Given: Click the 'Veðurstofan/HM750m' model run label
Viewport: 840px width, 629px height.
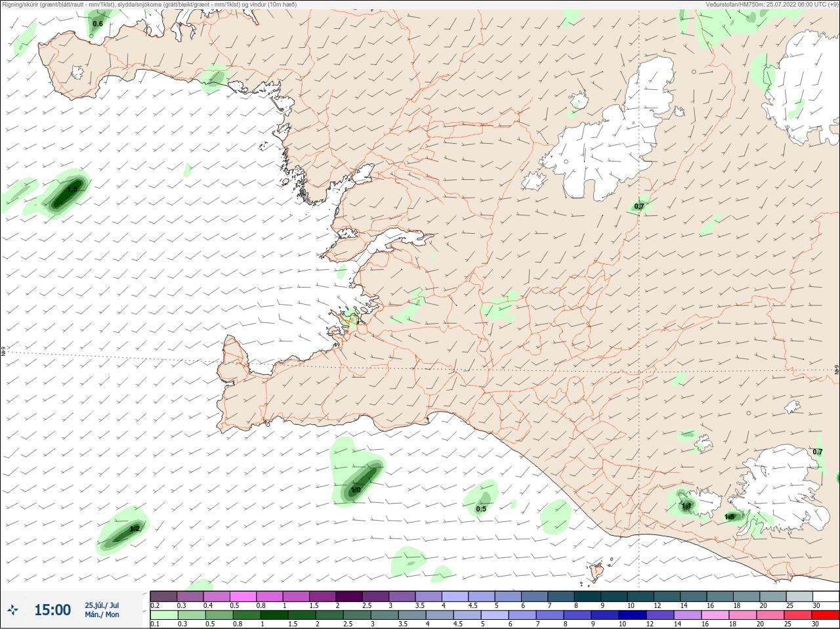Looking at the screenshot, I should (772, 5).
